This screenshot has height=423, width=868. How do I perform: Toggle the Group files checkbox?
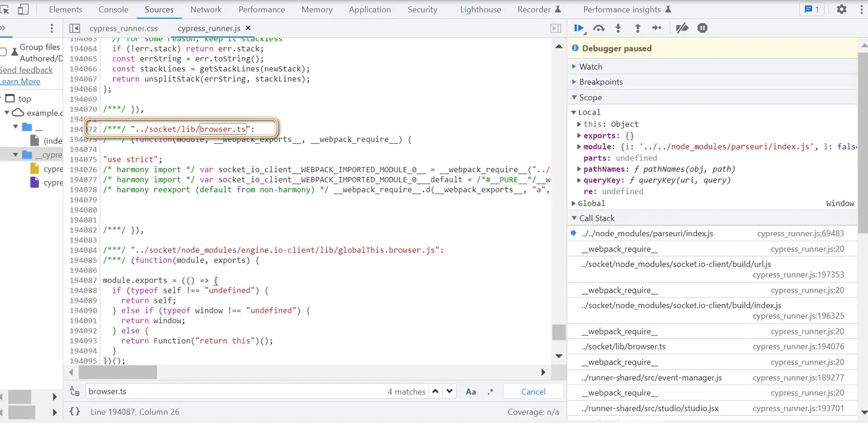pos(3,52)
